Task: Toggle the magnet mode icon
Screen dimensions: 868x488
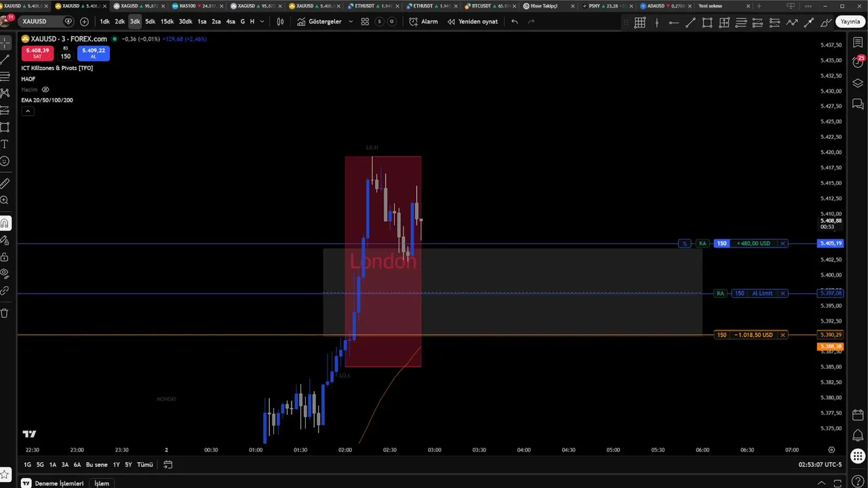Action: pyautogui.click(x=5, y=223)
